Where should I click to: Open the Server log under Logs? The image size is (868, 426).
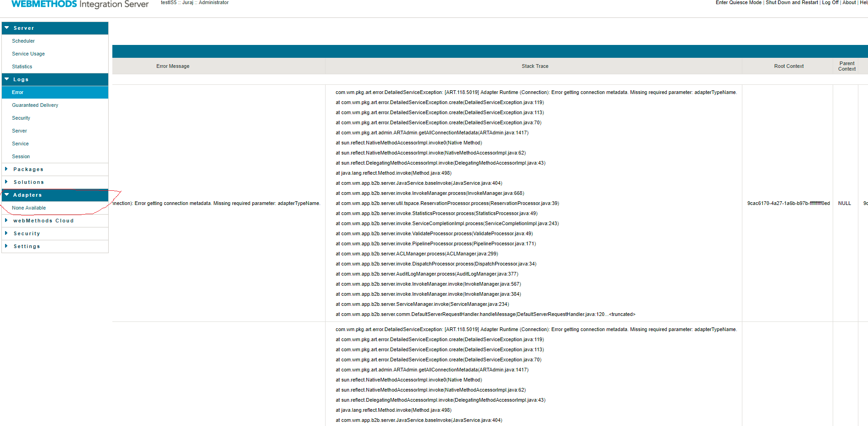click(19, 131)
